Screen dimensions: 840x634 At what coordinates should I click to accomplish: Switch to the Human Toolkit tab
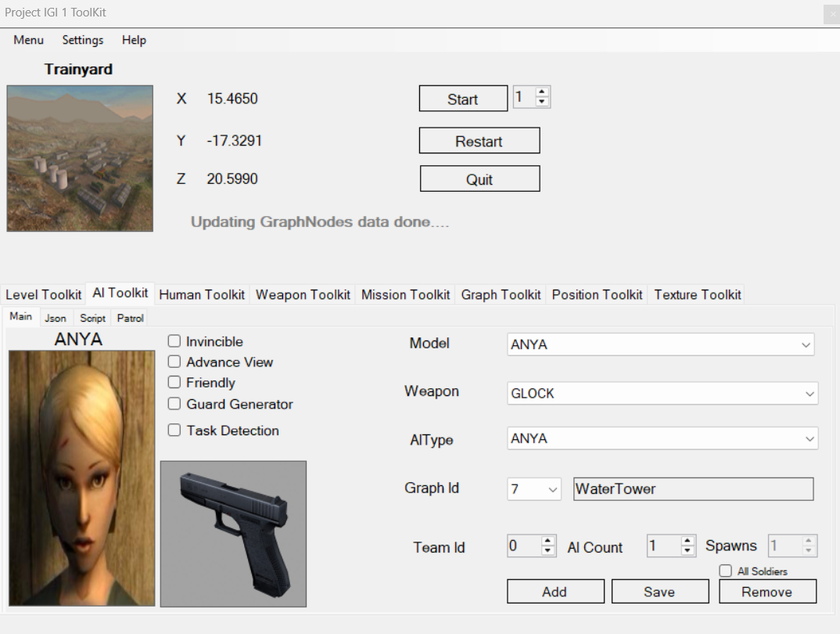202,295
